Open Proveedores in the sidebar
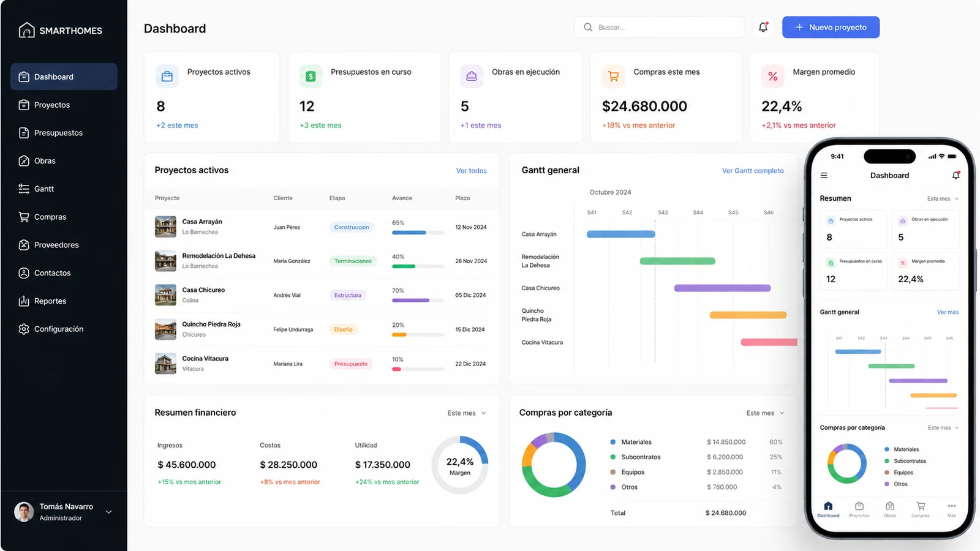This screenshot has height=551, width=980. point(64,245)
